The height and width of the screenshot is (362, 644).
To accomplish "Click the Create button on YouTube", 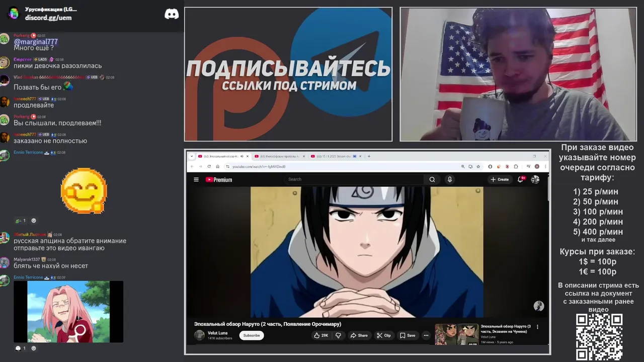I will (500, 179).
